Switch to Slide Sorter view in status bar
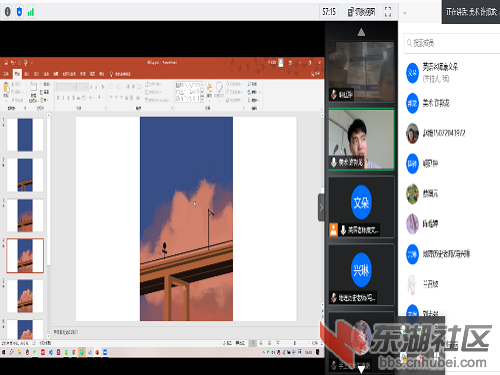500x375 pixels. click(x=261, y=343)
